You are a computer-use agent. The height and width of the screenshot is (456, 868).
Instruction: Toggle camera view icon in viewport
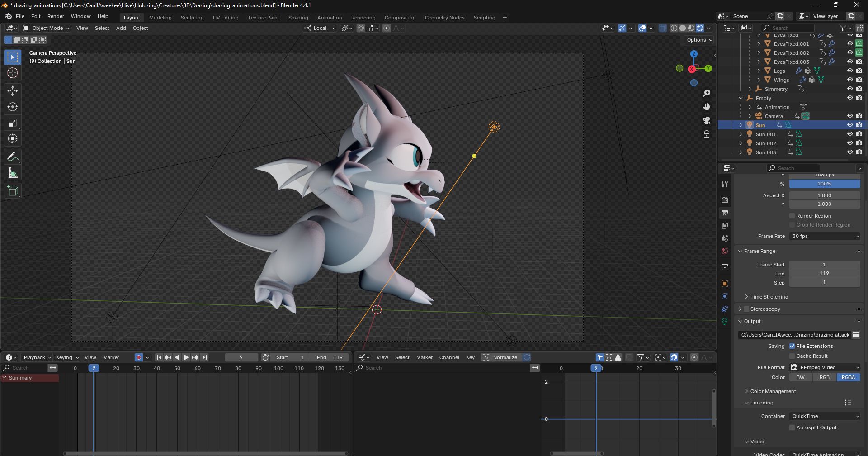[x=707, y=120]
